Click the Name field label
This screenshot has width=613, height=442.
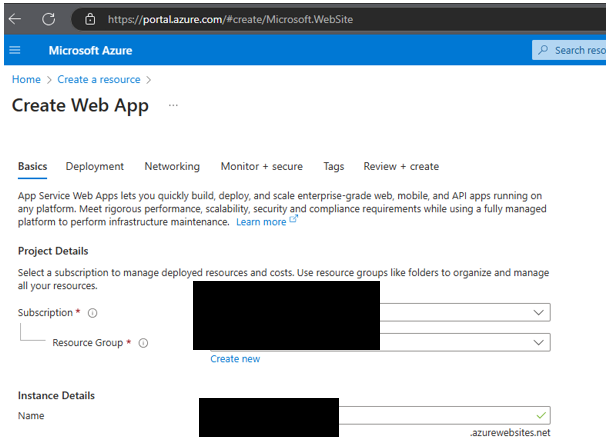click(x=31, y=415)
